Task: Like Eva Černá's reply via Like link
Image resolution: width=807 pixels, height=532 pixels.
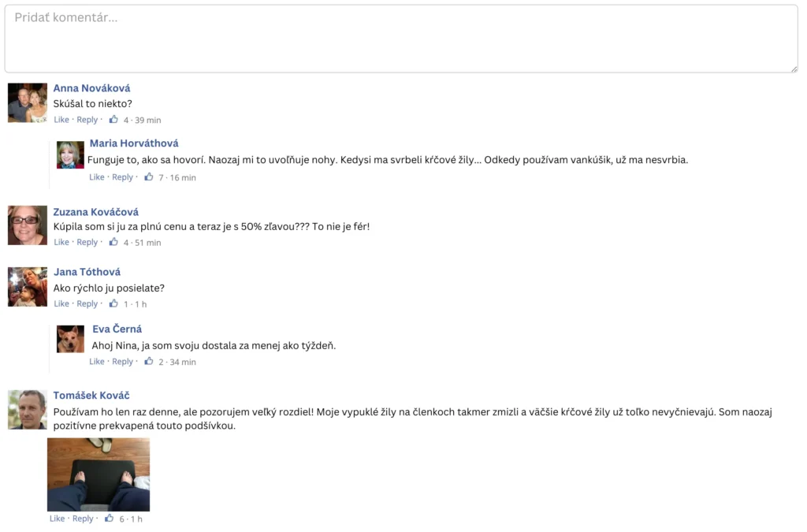Action: tap(97, 362)
